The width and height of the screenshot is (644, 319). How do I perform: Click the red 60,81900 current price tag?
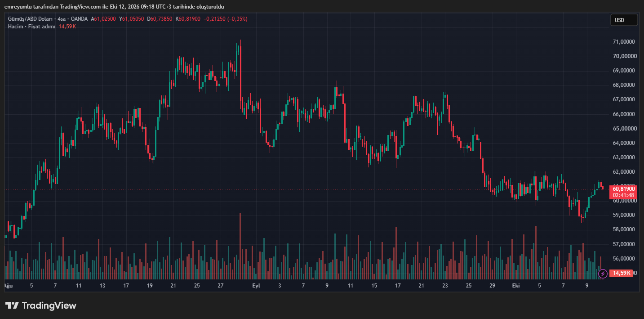coord(623,189)
